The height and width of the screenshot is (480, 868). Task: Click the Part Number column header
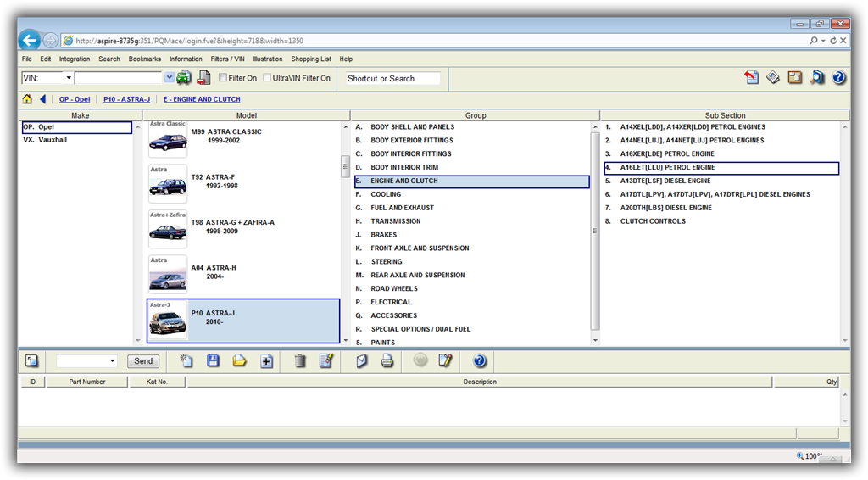(87, 382)
